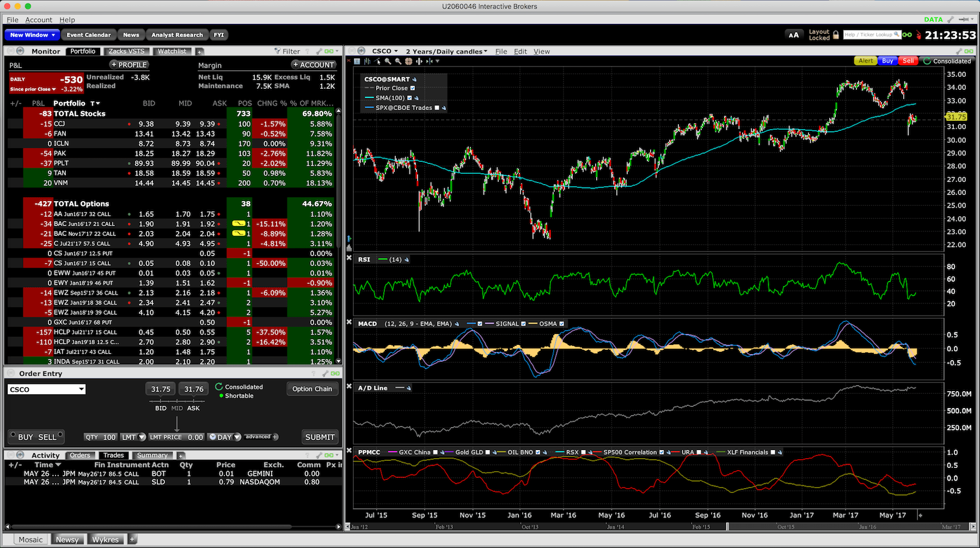
Task: Uncheck the Prior Close checkbox
Action: pyautogui.click(x=413, y=88)
